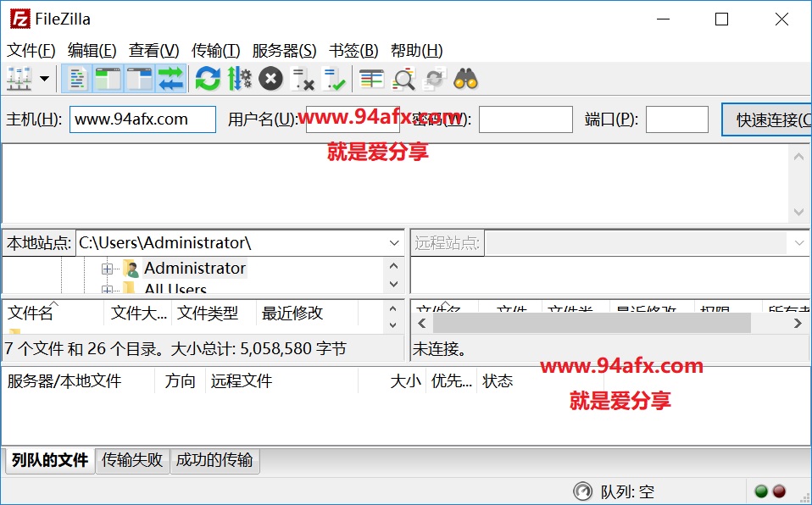Click local file list scroll down arrow

pos(393,325)
